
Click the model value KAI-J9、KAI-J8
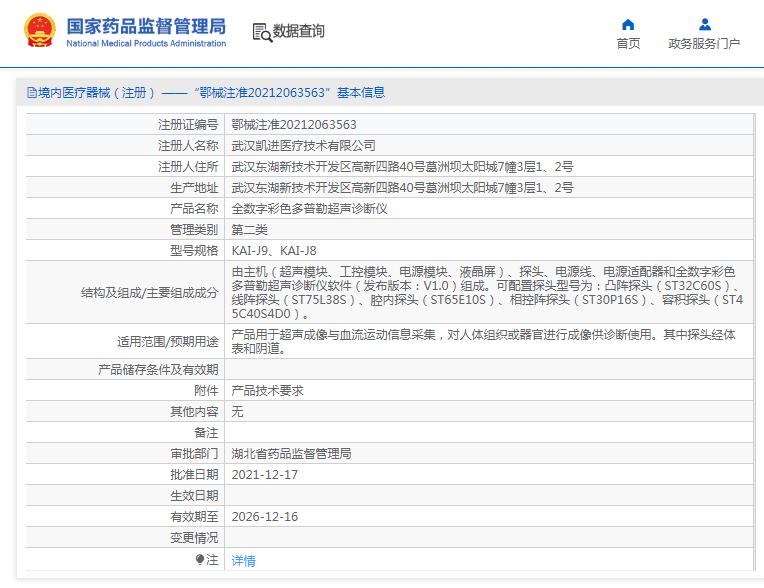click(x=273, y=251)
